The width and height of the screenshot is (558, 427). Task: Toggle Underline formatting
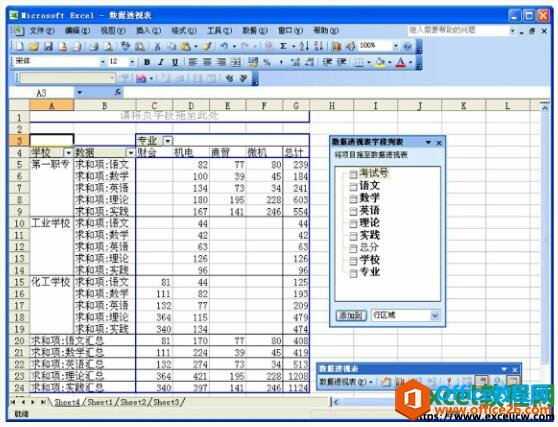coord(175,62)
